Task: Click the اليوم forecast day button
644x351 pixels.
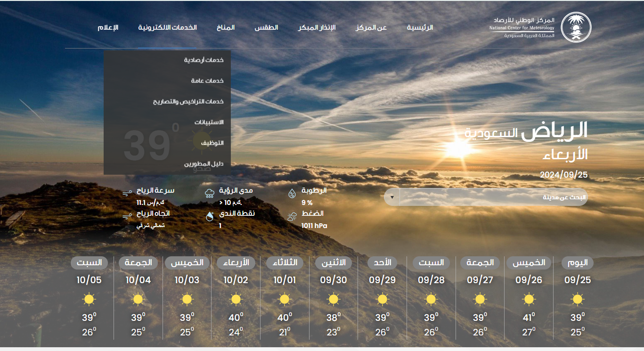Action: 578,262
